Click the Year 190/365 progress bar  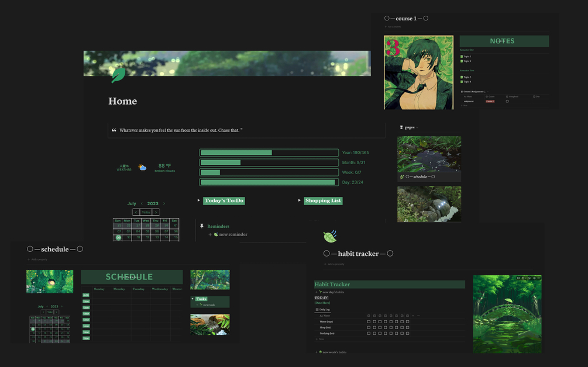[x=269, y=152]
